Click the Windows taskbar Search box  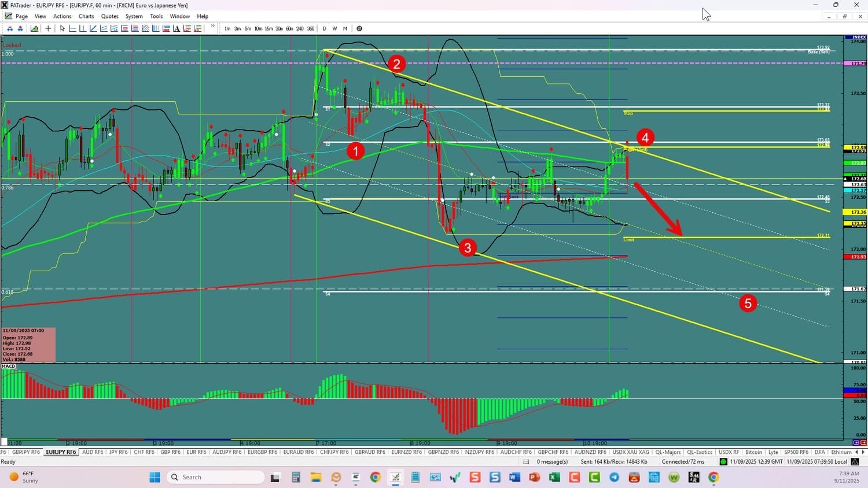click(x=216, y=477)
